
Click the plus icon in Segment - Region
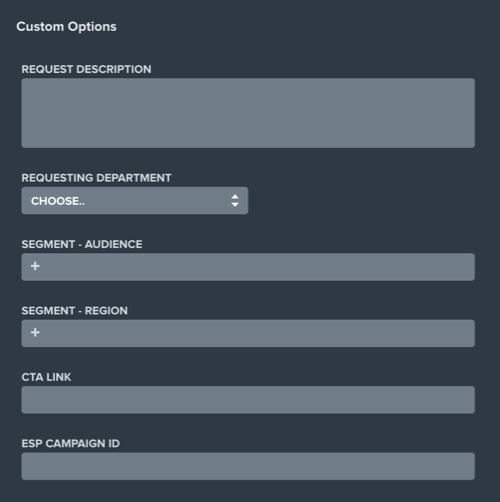click(x=35, y=332)
